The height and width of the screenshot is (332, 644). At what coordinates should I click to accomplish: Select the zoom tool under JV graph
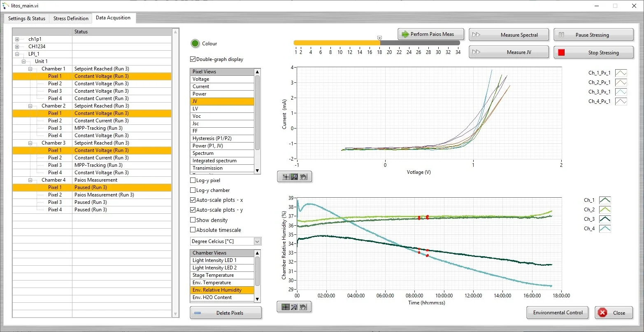pos(294,177)
